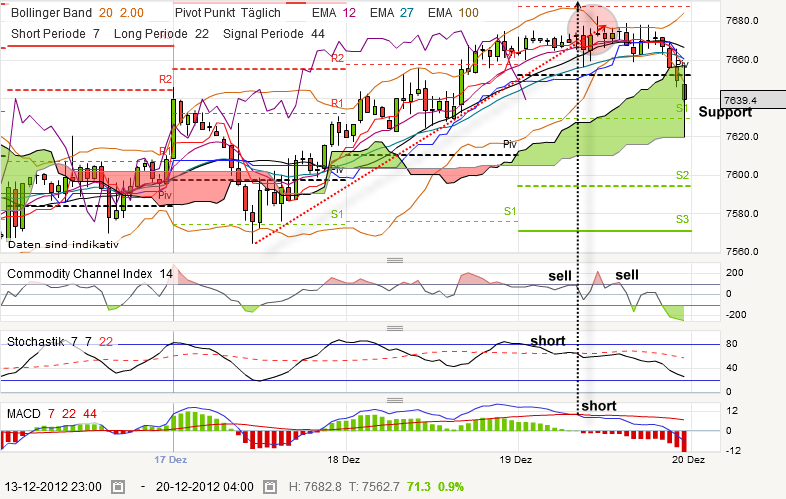Click the -200 label on CCI axis
This screenshot has height=499, width=786.
(x=736, y=314)
